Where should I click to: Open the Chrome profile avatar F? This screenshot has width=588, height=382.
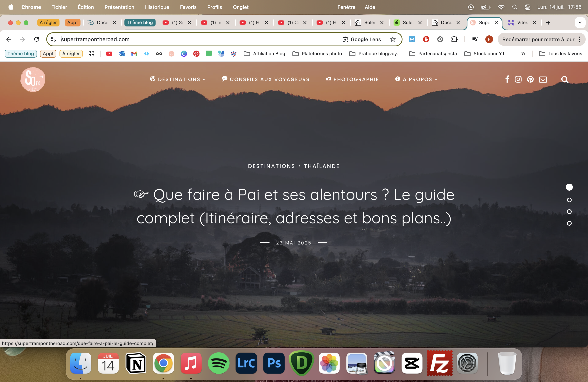coord(489,39)
